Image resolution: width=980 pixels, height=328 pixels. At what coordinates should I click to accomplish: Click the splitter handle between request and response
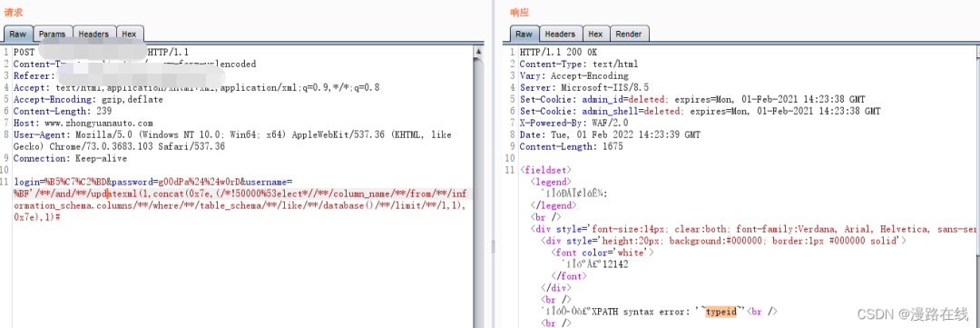(492, 246)
